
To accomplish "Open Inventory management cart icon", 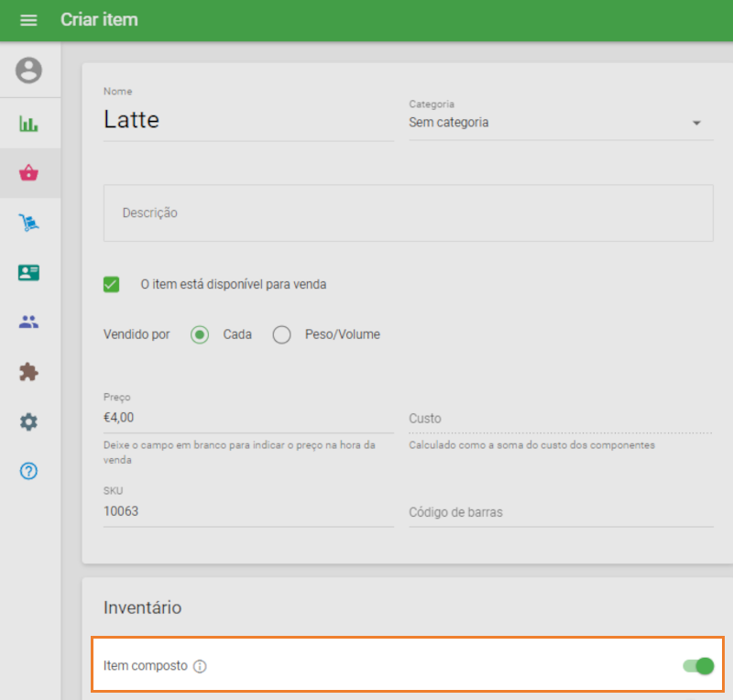I will (29, 223).
